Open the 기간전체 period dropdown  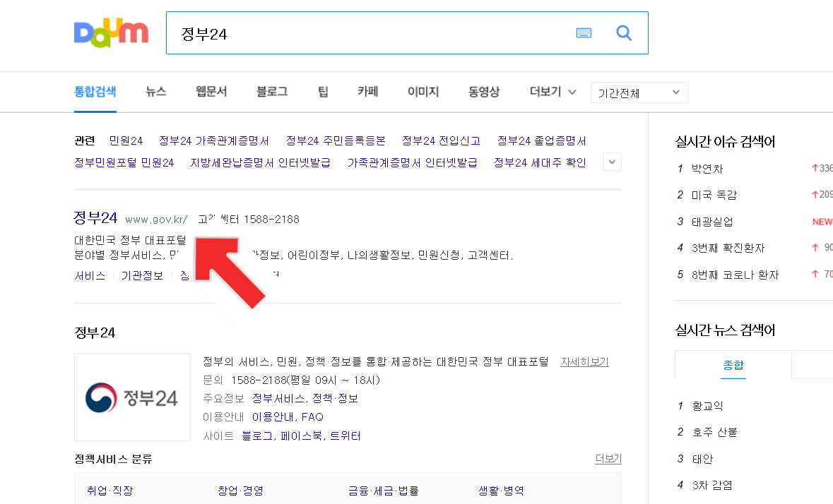click(639, 92)
